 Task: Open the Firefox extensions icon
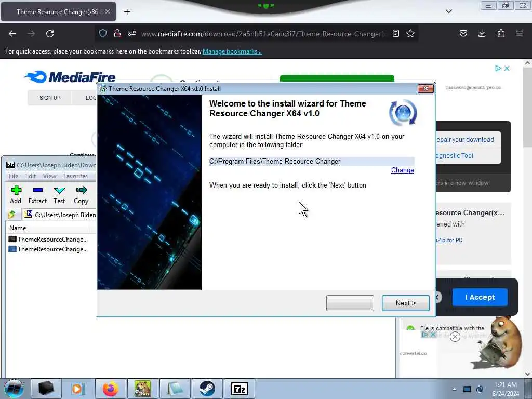(x=501, y=33)
